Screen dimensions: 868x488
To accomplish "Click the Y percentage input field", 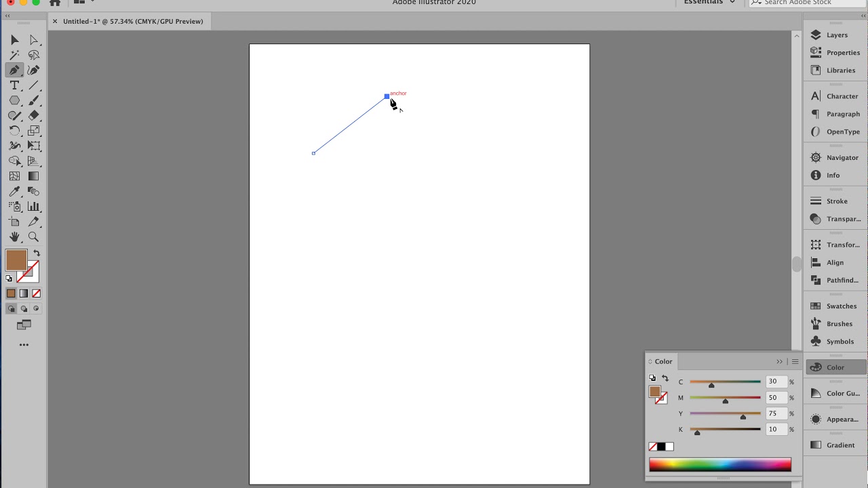I will click(775, 413).
